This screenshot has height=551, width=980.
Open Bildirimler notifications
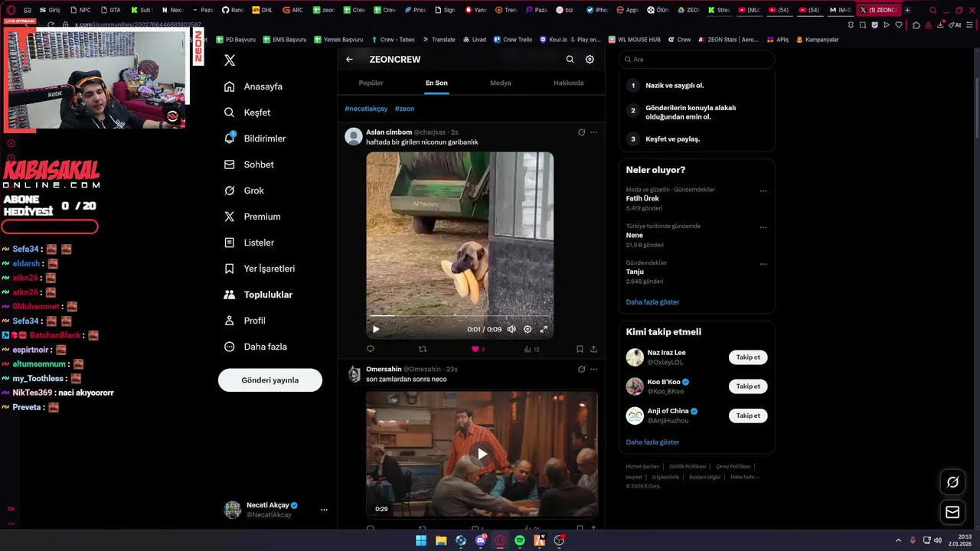pos(255,139)
